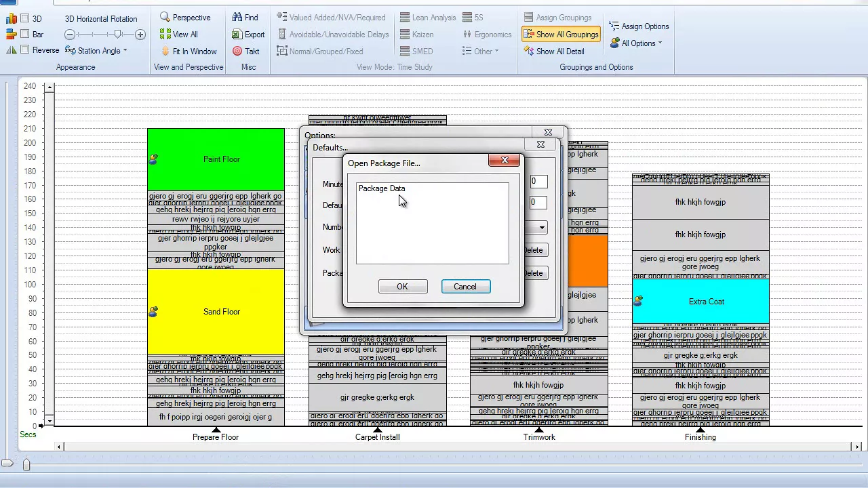Select the yellow Sand Floor block
Screen dimensions: 868x488
tap(216, 312)
